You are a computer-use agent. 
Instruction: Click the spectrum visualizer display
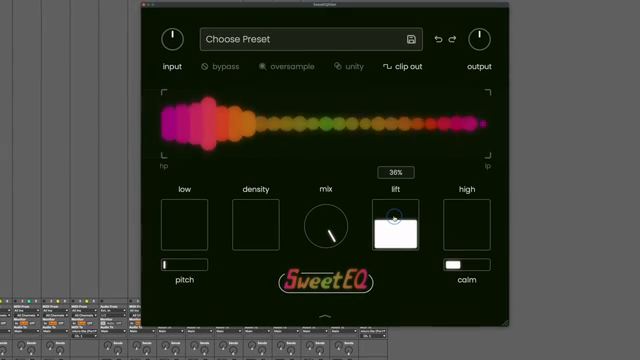pos(326,124)
